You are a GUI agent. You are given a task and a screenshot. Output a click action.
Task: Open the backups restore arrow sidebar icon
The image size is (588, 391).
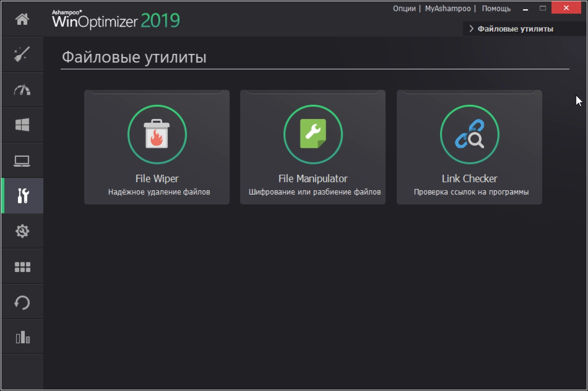click(x=22, y=302)
